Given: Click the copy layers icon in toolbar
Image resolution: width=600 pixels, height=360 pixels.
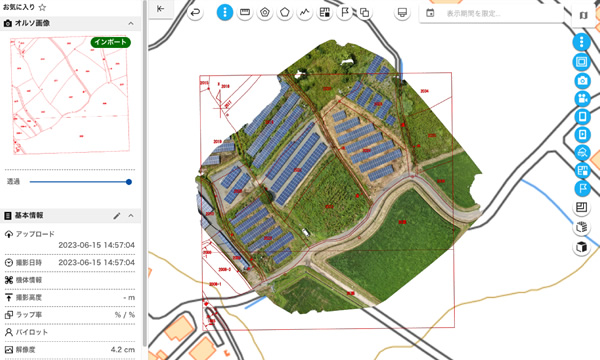Looking at the screenshot, I should [364, 13].
